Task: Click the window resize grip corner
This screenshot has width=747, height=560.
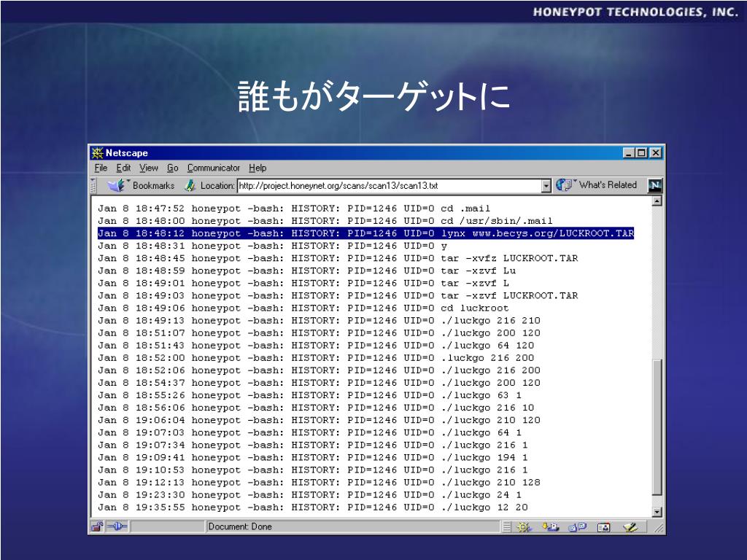Action: click(659, 528)
